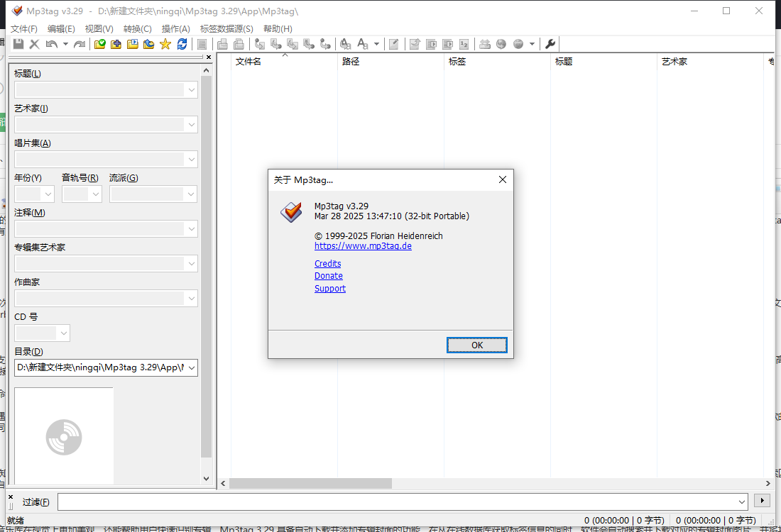Image resolution: width=781 pixels, height=532 pixels.
Task: Open the 转换(C) menu
Action: 138,29
